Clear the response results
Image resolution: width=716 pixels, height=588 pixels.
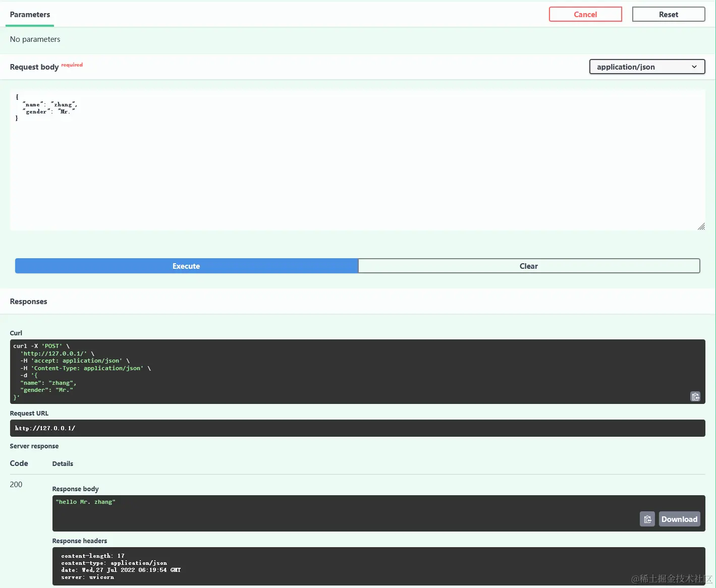point(529,266)
